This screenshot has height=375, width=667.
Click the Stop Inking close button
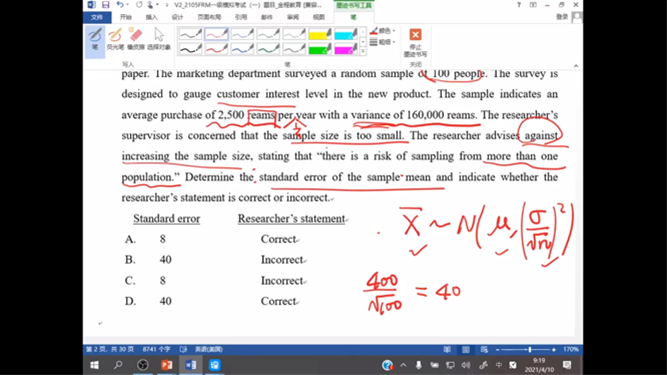(x=415, y=42)
